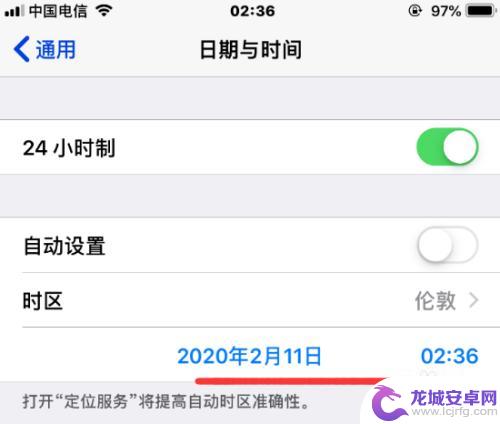500x424 pixels.
Task: Enable the 自动设置 switch
Action: (447, 245)
